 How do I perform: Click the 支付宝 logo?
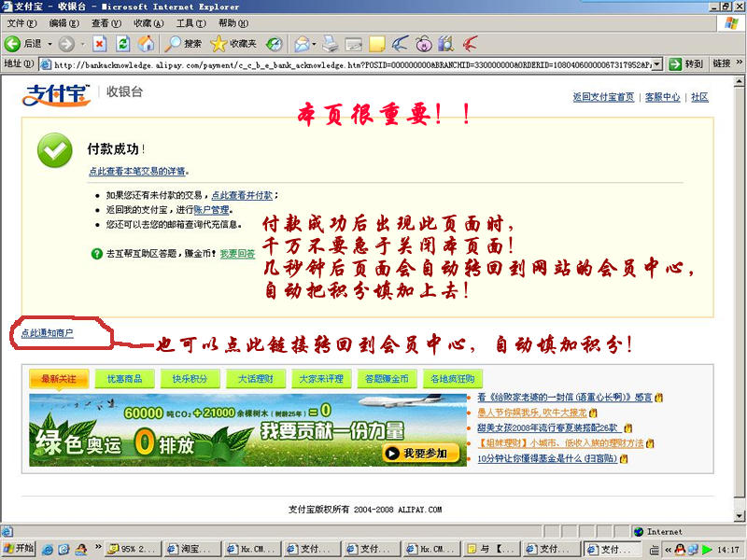(x=56, y=95)
